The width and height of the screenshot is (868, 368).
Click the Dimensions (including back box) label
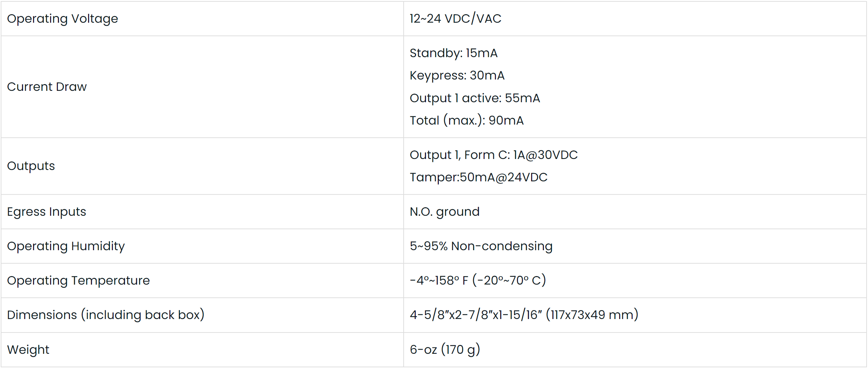105,315
